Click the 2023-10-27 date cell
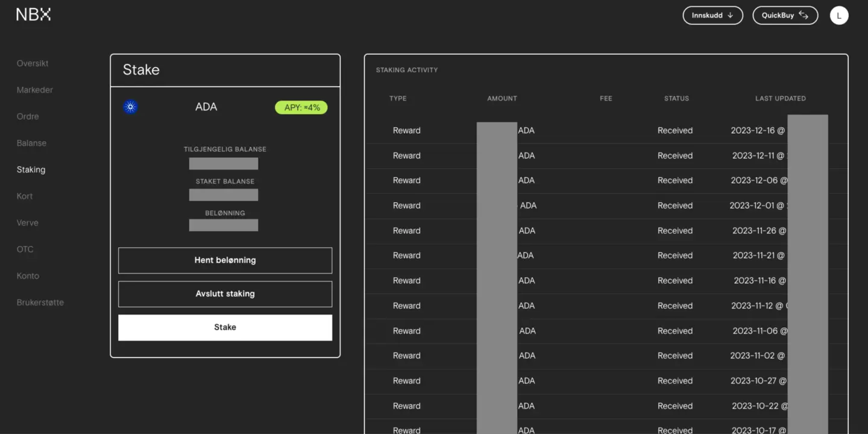Screen dimensions: 868x434 [759, 381]
